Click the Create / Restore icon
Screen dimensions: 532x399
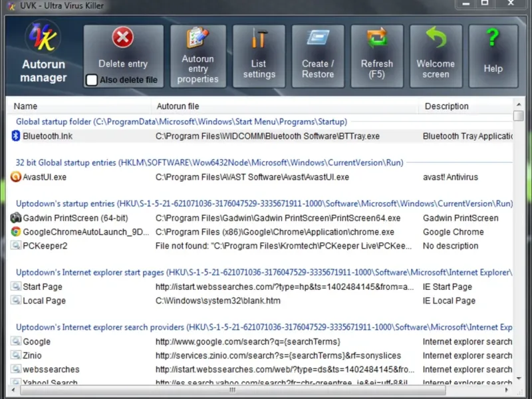click(x=318, y=37)
